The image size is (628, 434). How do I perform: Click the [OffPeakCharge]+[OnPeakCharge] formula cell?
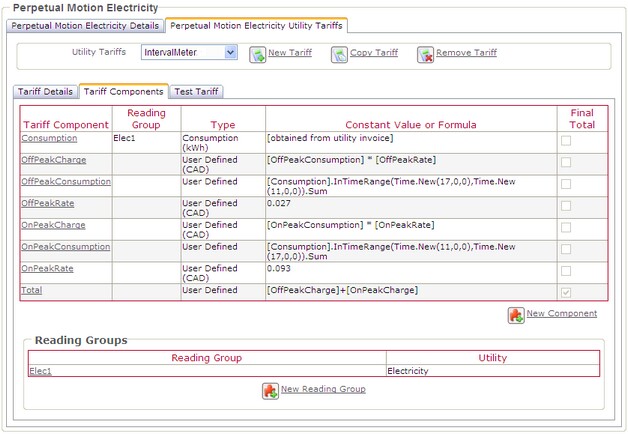pyautogui.click(x=411, y=292)
